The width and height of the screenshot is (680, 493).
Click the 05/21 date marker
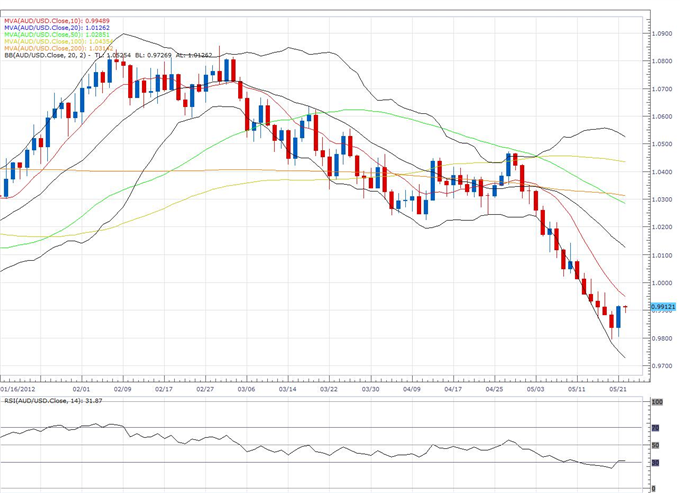[x=619, y=390]
